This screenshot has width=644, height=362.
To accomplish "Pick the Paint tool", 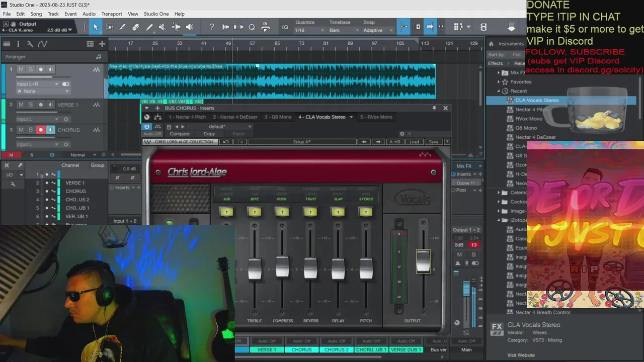I will point(149,27).
